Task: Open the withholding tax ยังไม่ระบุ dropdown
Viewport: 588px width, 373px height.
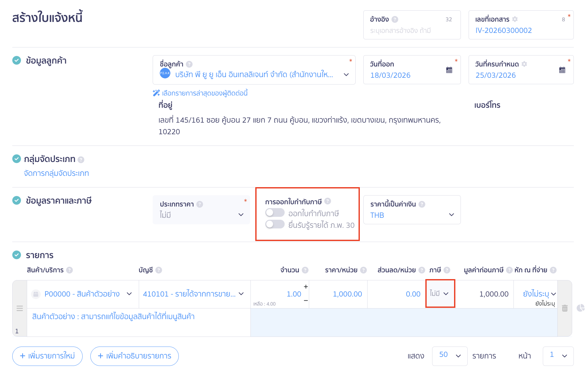Action: [539, 294]
